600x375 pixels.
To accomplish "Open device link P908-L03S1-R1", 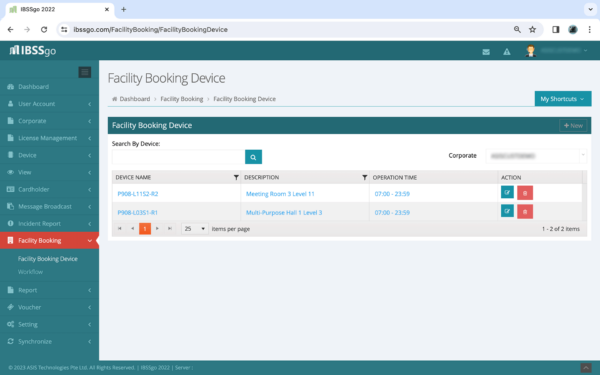I will 137,212.
